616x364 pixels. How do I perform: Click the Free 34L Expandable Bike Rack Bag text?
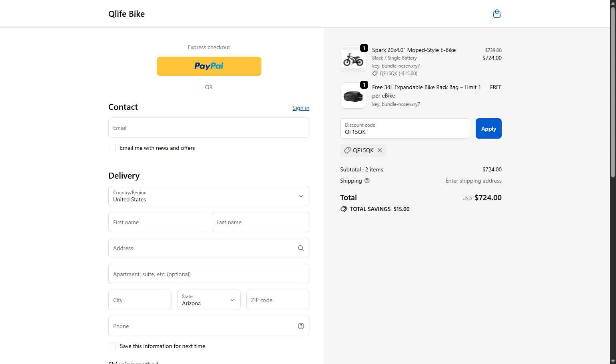427,91
